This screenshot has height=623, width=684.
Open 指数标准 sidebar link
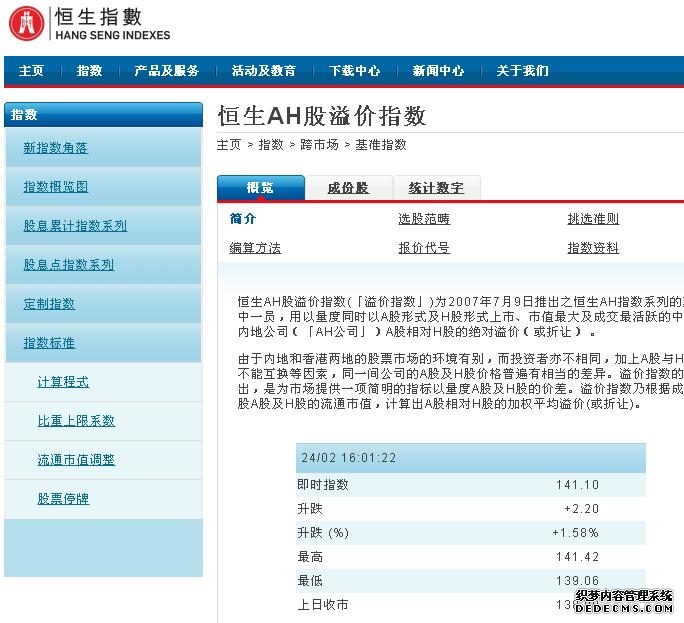(x=49, y=342)
